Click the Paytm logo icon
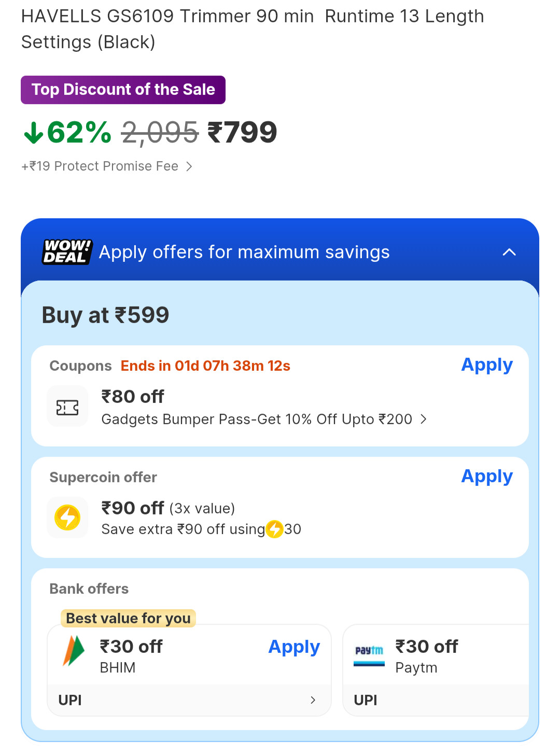 [369, 654]
